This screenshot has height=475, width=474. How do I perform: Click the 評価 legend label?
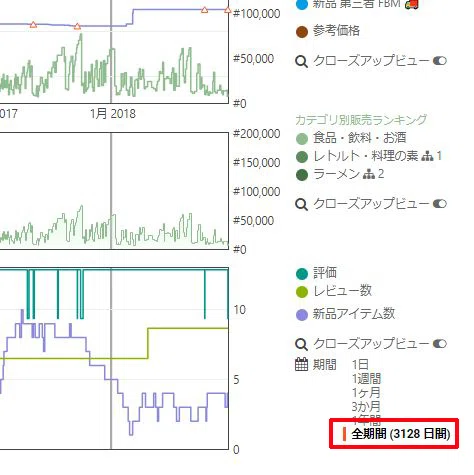coord(325,273)
